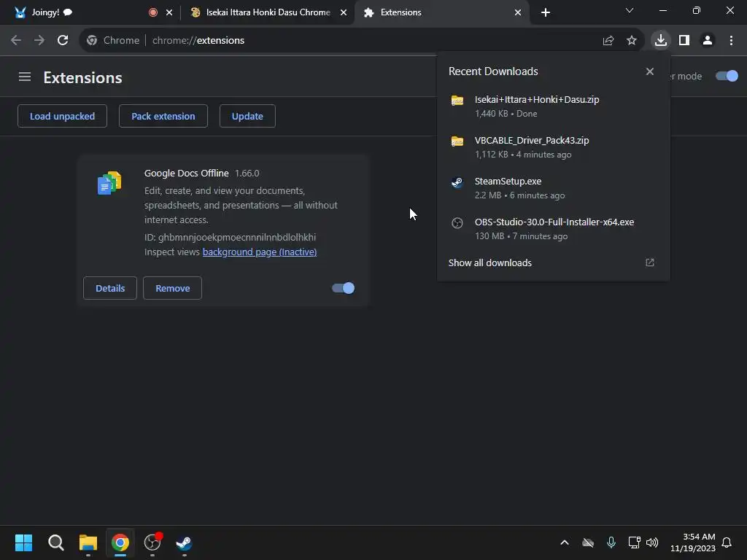Bookmark this tab with the star
The image size is (747, 560).
coord(632,41)
